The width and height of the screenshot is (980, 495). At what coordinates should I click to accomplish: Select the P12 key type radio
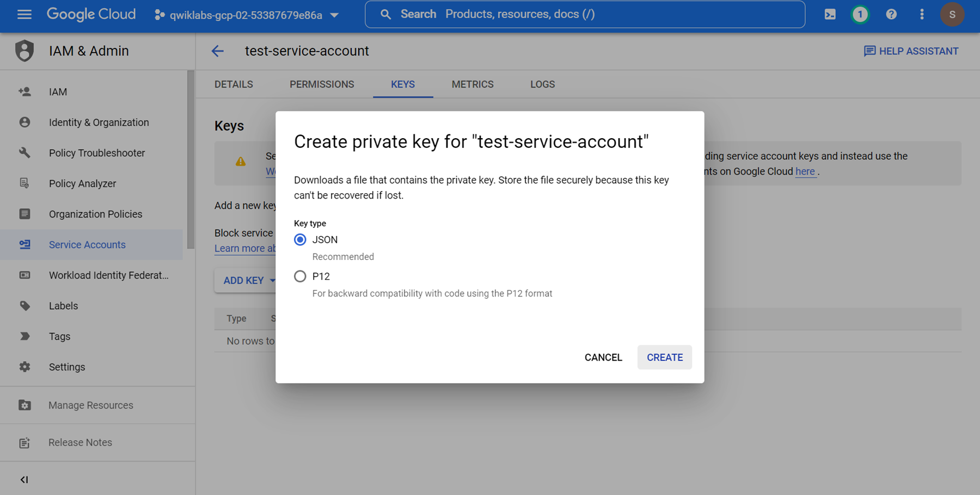click(300, 276)
